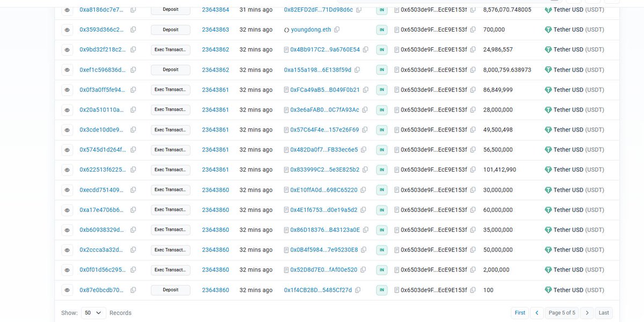644x322 pixels.
Task: Open Tether USD token in the 30,000,000 row
Action: pyautogui.click(x=574, y=190)
